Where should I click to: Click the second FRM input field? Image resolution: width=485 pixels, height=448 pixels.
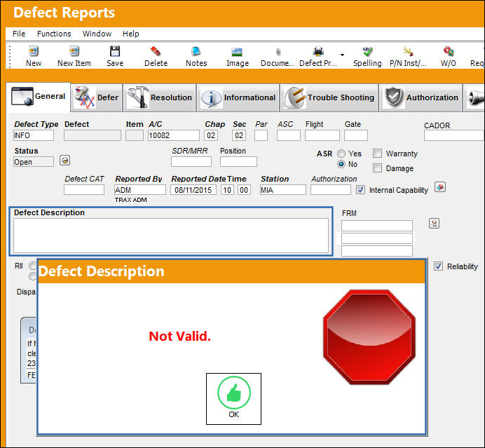tap(377, 238)
